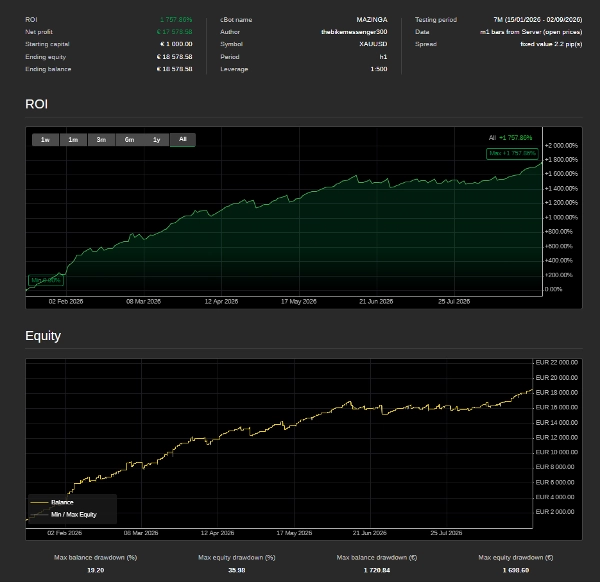Click the Starting capital value € 1 000.00
The width and height of the screenshot is (600, 582).
tap(176, 44)
